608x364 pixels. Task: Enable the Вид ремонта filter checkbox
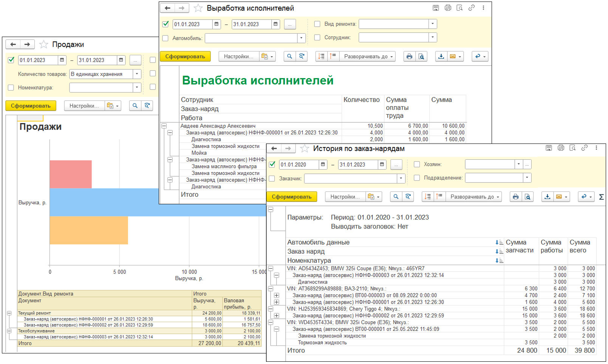tap(317, 24)
